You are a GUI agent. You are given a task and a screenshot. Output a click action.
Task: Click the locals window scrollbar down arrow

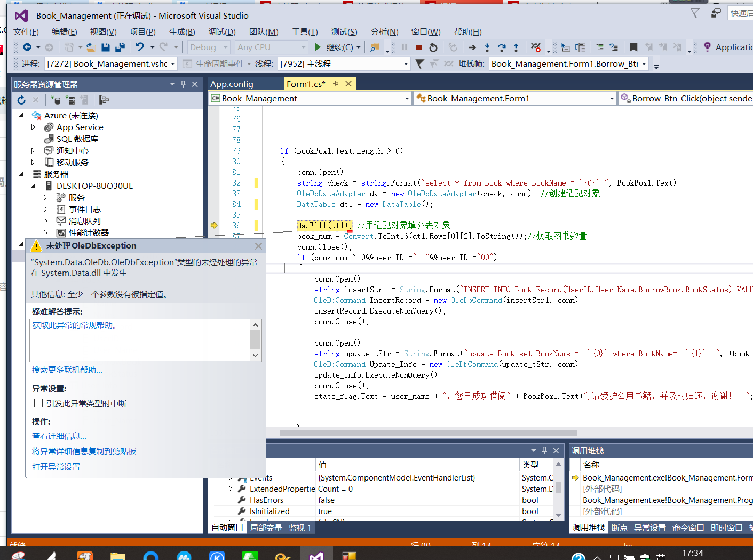pyautogui.click(x=558, y=515)
